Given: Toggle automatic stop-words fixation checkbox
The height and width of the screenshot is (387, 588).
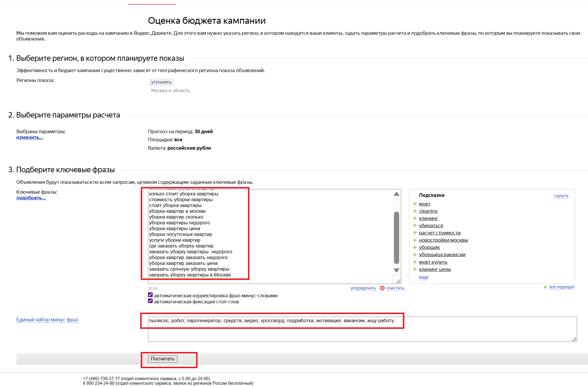Looking at the screenshot, I should 150,301.
